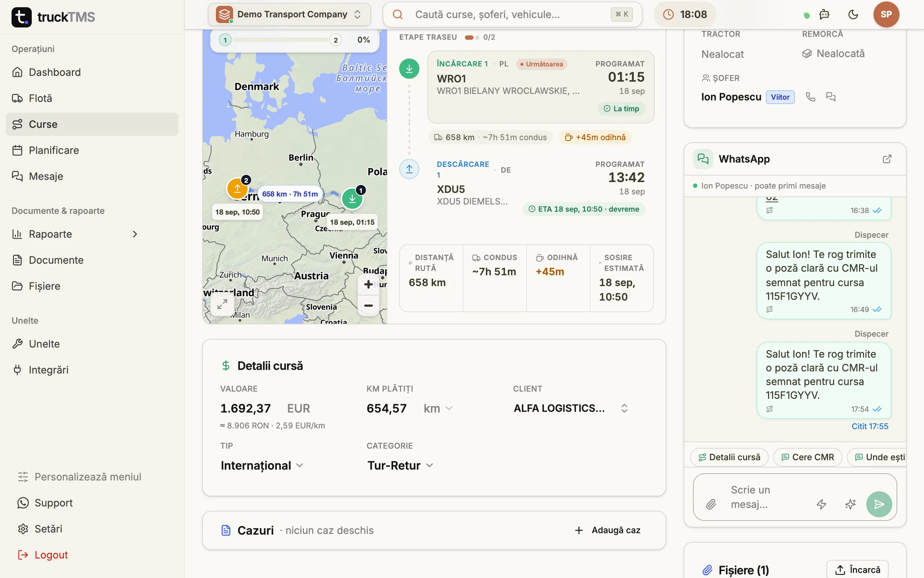Click the truckTMS logo icon
The height and width of the screenshot is (578, 924).
point(21,17)
